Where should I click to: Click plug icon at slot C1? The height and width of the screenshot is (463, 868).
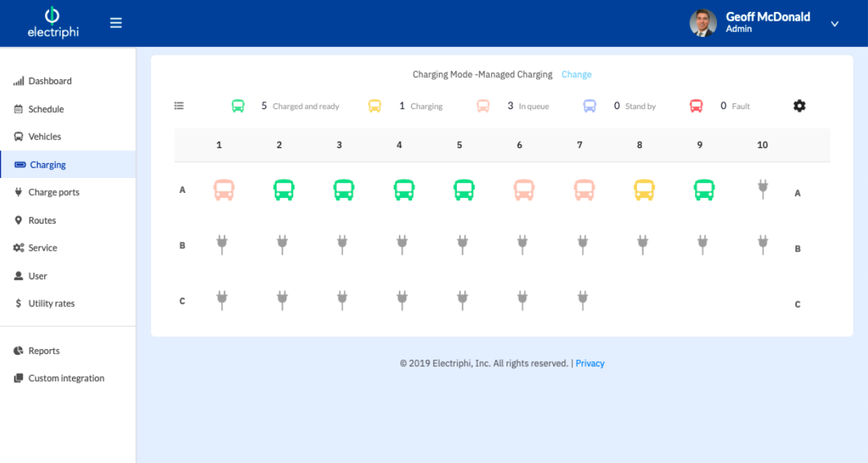[222, 301]
